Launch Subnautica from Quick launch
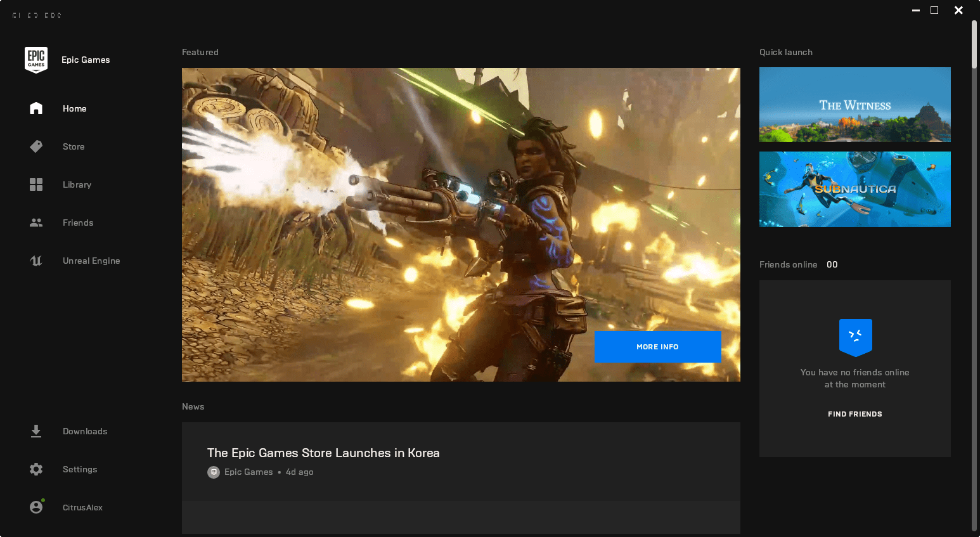 click(854, 189)
